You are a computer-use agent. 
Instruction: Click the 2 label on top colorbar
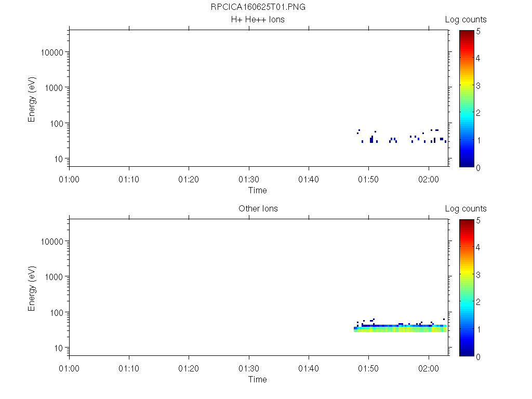478,113
